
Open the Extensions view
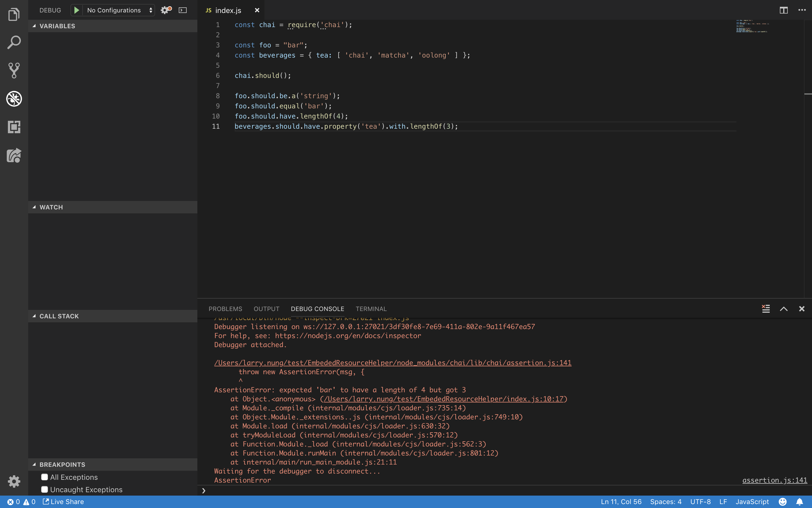[14, 127]
